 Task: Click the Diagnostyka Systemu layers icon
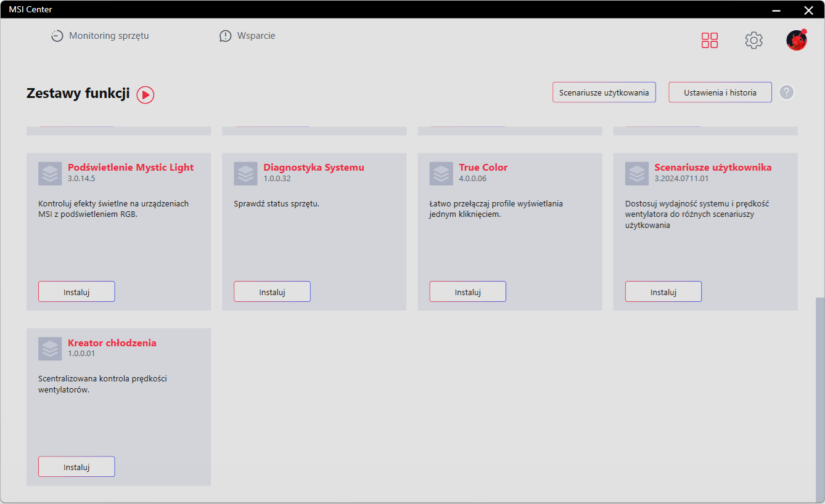tap(245, 174)
